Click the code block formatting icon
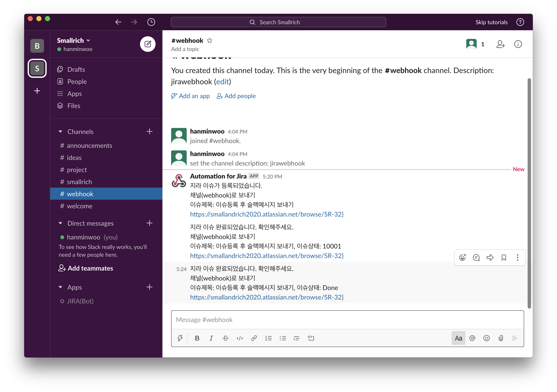 point(311,338)
